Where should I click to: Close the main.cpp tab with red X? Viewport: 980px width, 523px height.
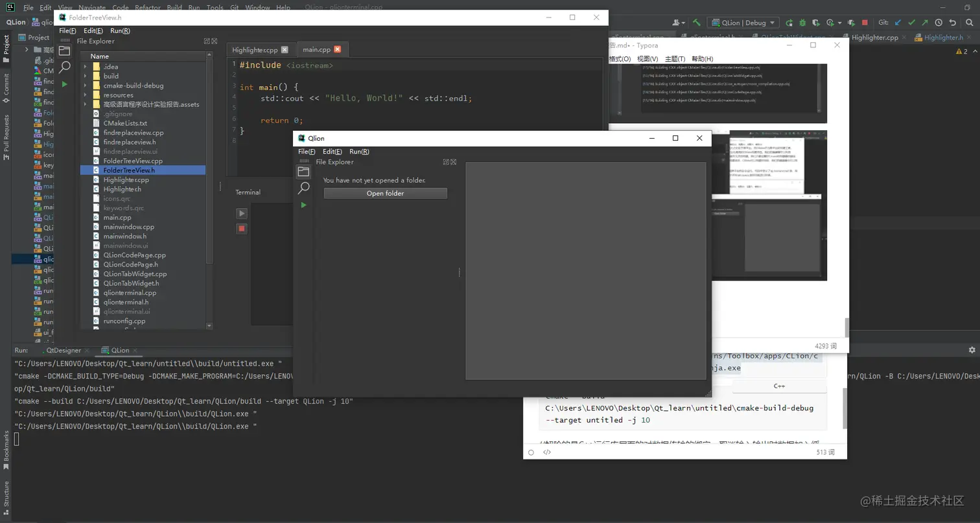pos(338,50)
